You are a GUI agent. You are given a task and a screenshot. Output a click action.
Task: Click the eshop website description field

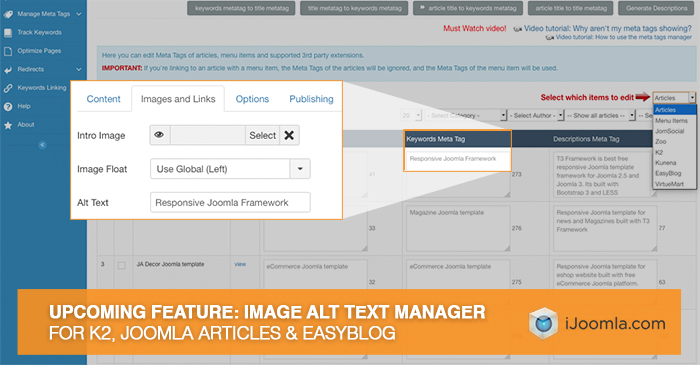[605, 282]
